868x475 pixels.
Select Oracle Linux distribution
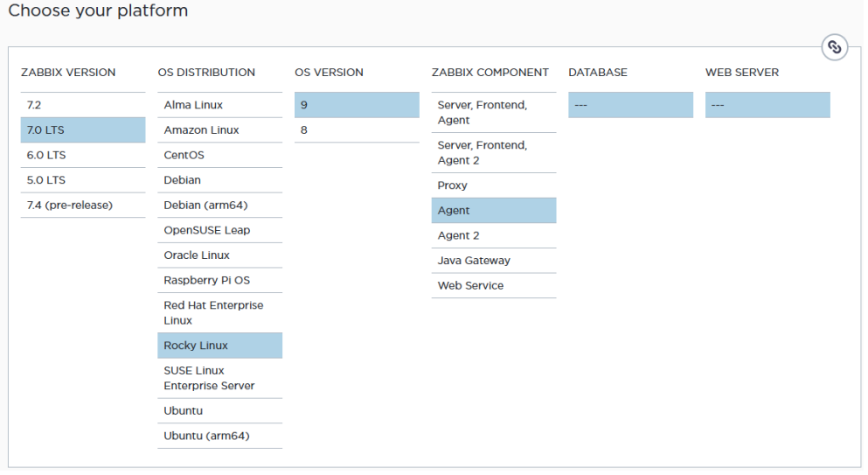(219, 255)
